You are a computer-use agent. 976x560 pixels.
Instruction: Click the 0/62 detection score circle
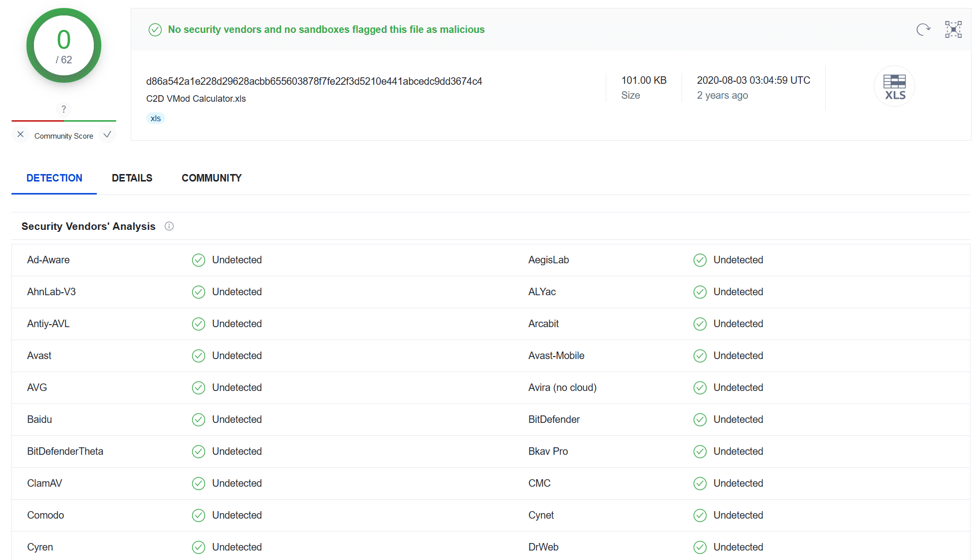64,46
